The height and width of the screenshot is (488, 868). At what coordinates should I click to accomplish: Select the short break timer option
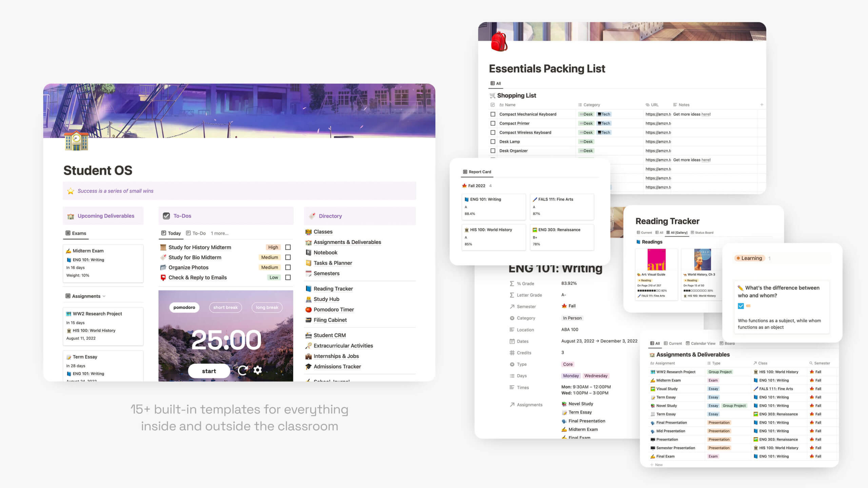[x=225, y=307]
